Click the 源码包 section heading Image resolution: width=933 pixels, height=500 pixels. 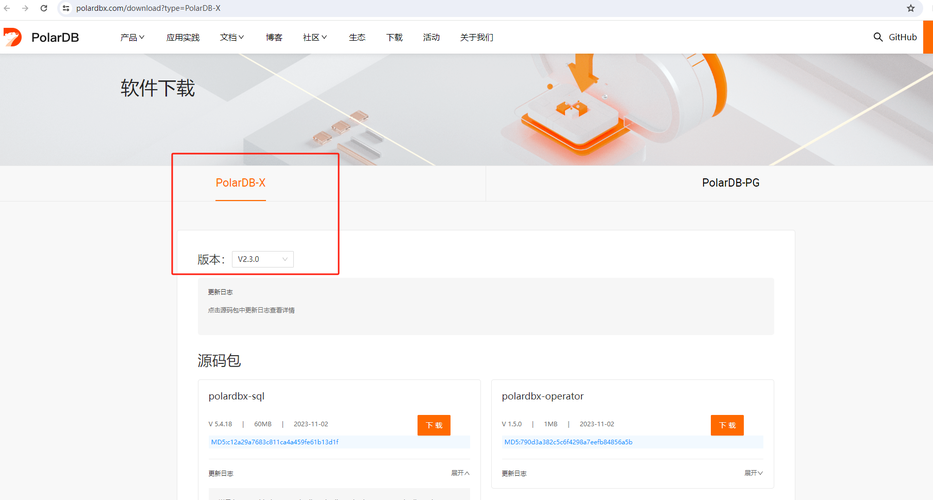pyautogui.click(x=219, y=360)
